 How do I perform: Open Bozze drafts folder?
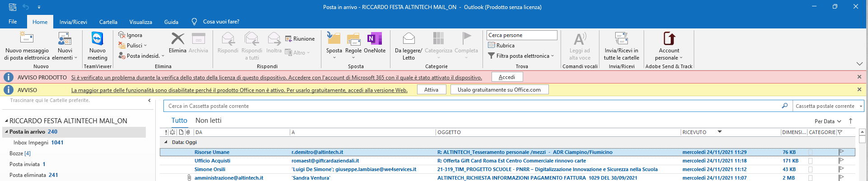[20, 153]
